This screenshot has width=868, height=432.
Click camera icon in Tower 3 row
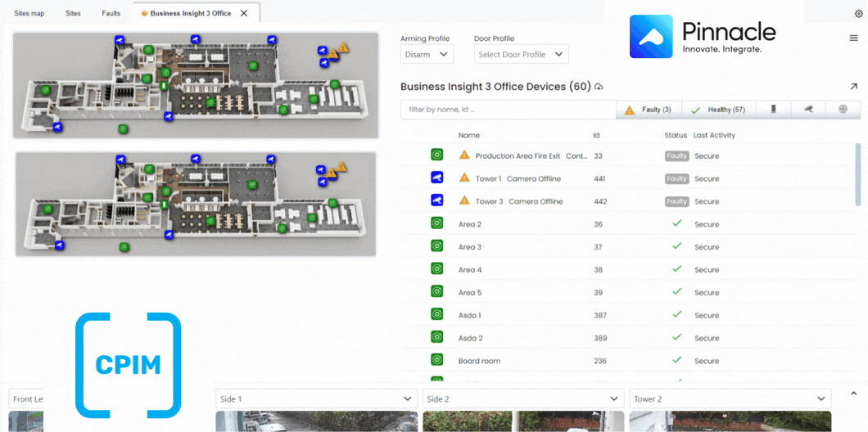(x=436, y=200)
